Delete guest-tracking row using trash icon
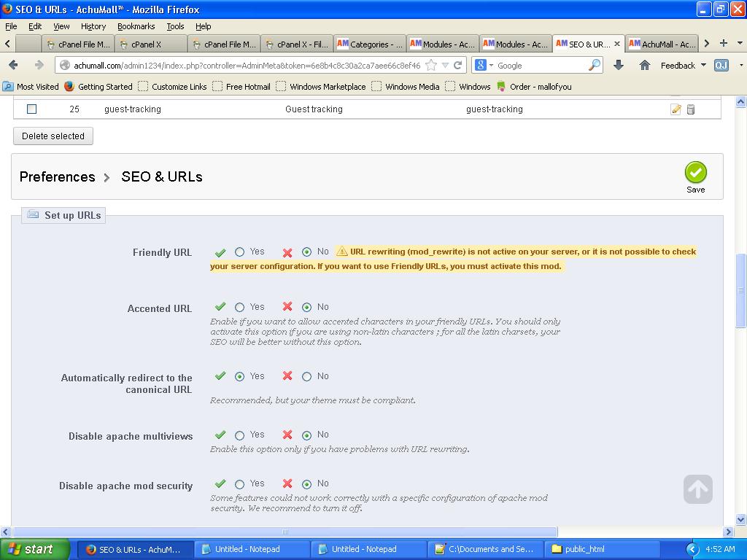 click(x=691, y=109)
